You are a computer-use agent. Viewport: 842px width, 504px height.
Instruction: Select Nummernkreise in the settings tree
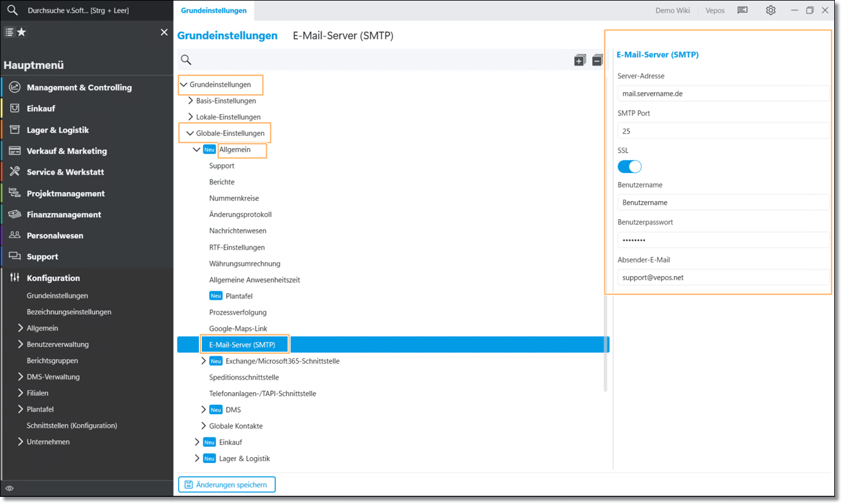pyautogui.click(x=234, y=198)
